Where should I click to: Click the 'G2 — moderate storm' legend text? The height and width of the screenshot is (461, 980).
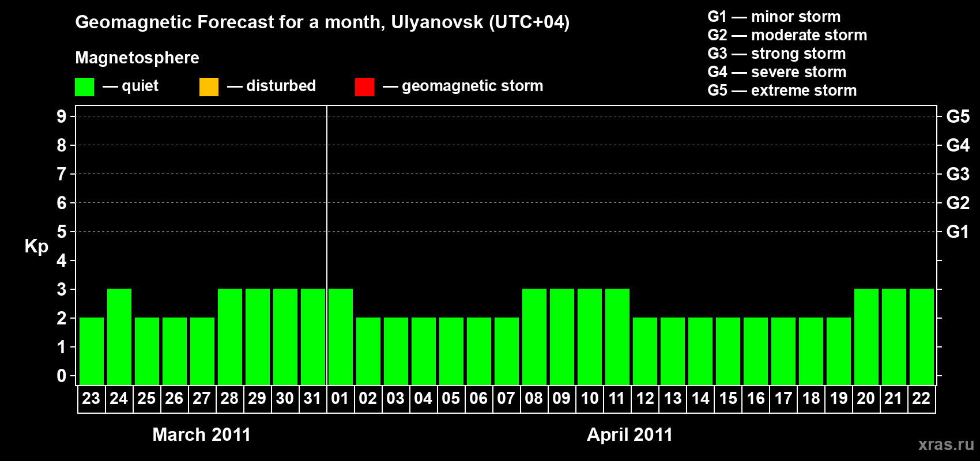(x=787, y=35)
